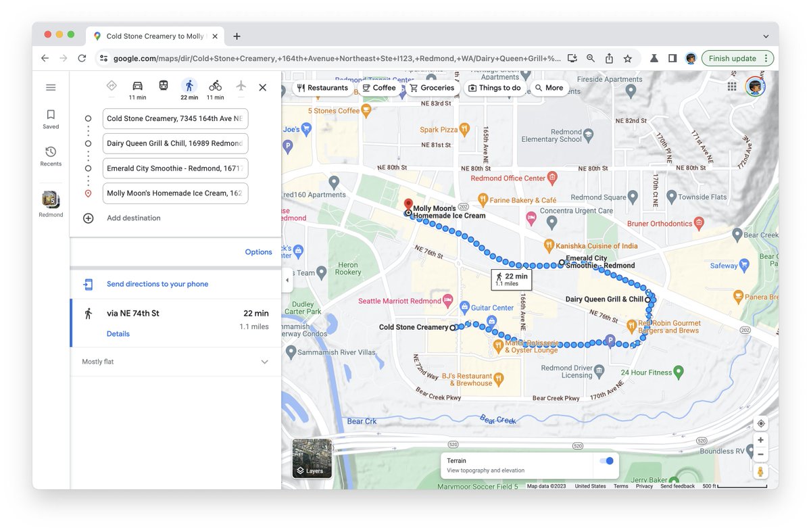This screenshot has height=532, width=811.
Task: Switch to transit mode
Action: (x=164, y=86)
